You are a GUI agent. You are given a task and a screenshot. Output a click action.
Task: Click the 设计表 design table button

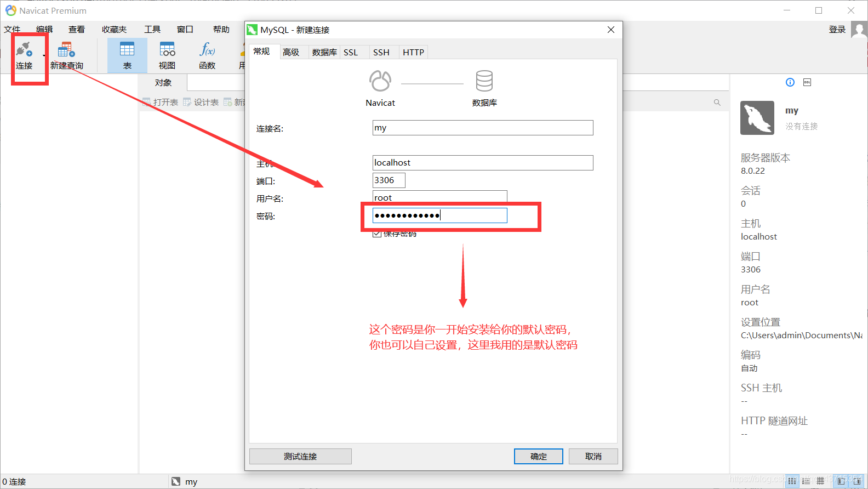pos(201,102)
